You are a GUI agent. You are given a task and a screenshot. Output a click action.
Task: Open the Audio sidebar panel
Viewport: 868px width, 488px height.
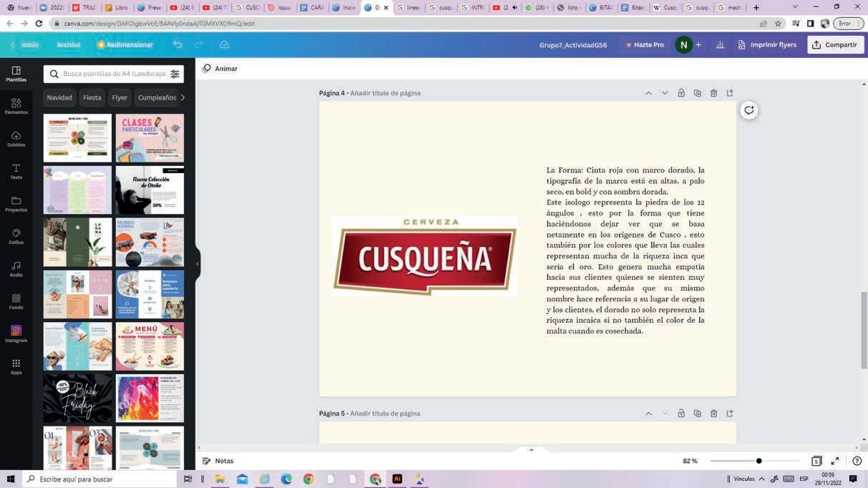click(16, 269)
